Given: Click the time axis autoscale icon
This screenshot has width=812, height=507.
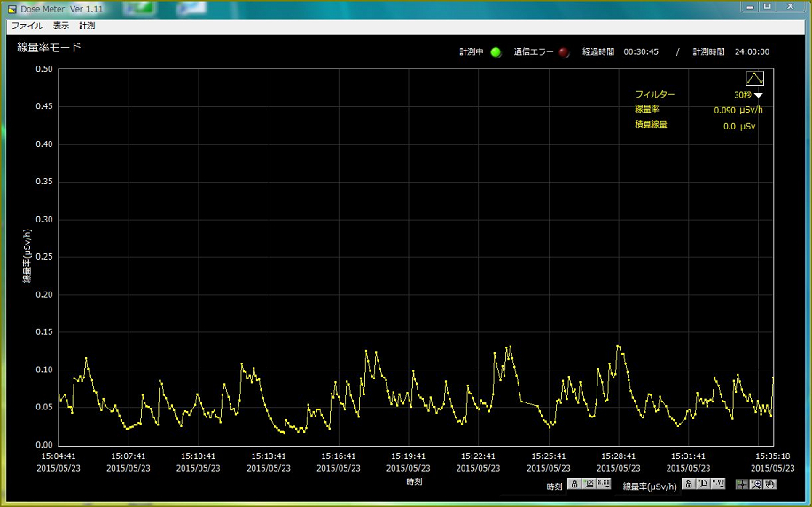Looking at the screenshot, I should tap(589, 484).
